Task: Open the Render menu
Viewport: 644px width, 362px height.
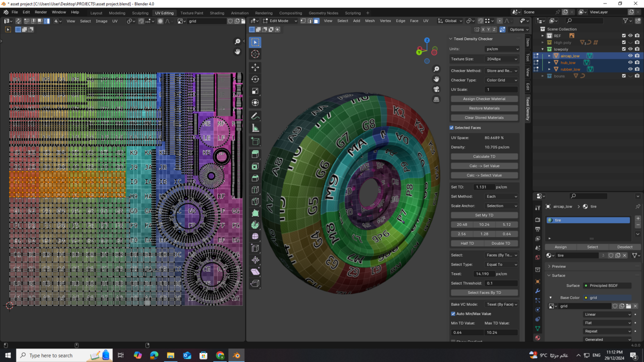Action: click(x=40, y=12)
